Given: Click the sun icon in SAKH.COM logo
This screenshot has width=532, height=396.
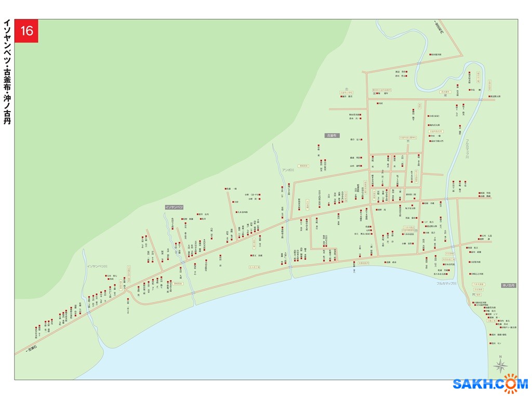Looking at the screenshot, I should pos(511,383).
